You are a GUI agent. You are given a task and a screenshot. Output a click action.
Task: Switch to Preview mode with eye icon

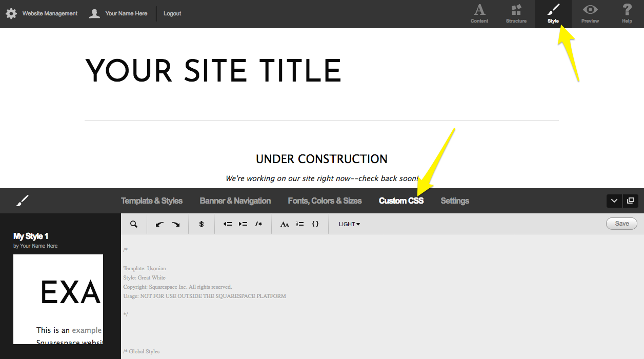[x=590, y=14]
